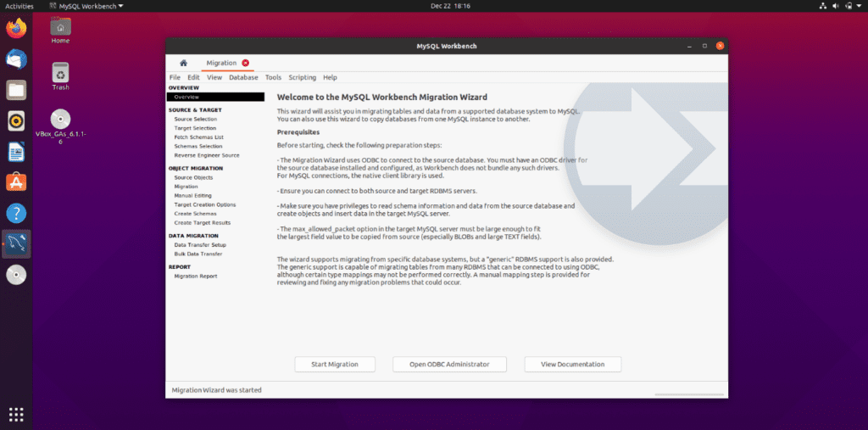Open the Trash desktop icon
This screenshot has width=868, height=430.
click(60, 77)
